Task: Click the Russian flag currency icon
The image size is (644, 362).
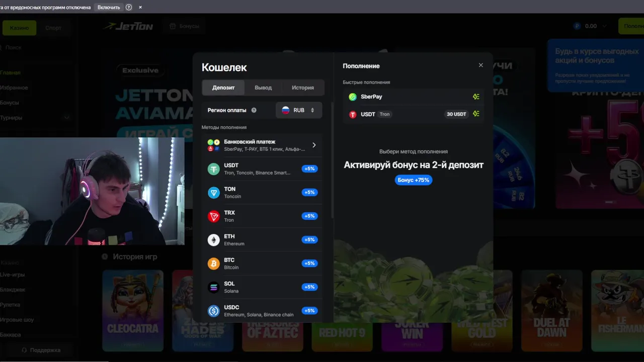Action: click(x=285, y=110)
